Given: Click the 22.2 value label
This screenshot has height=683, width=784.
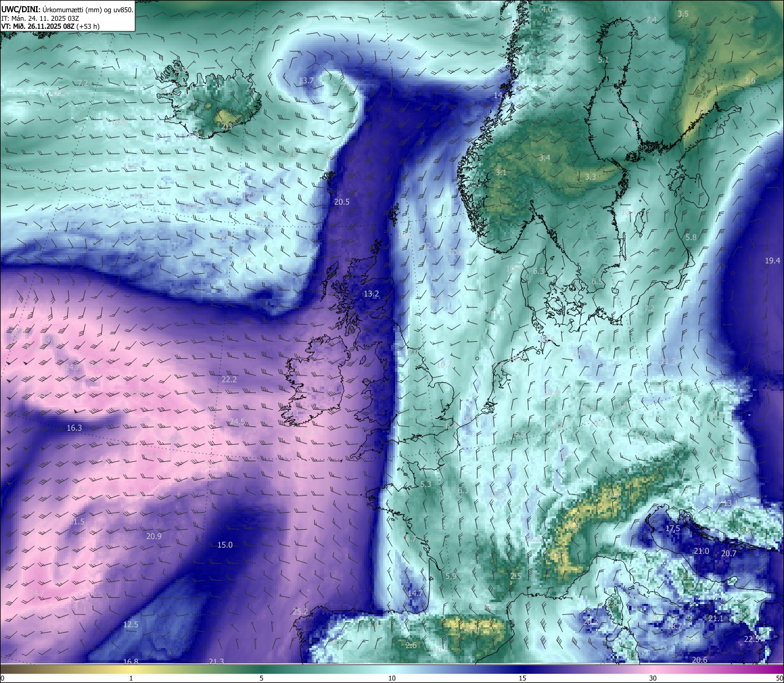Looking at the screenshot, I should coord(229,380).
